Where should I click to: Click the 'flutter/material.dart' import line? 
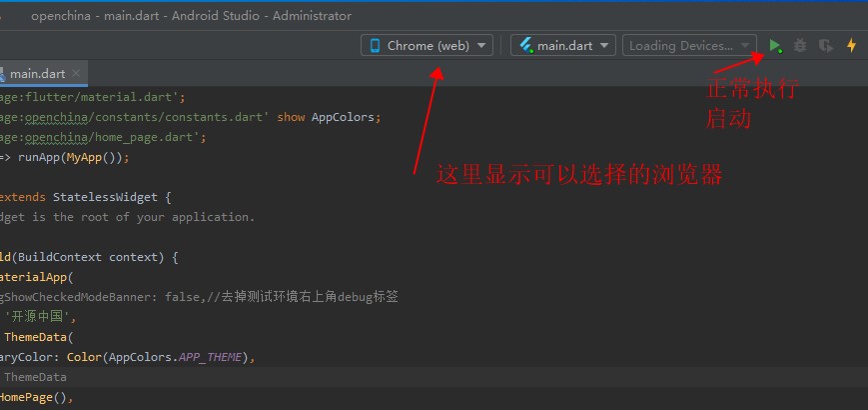coord(93,98)
